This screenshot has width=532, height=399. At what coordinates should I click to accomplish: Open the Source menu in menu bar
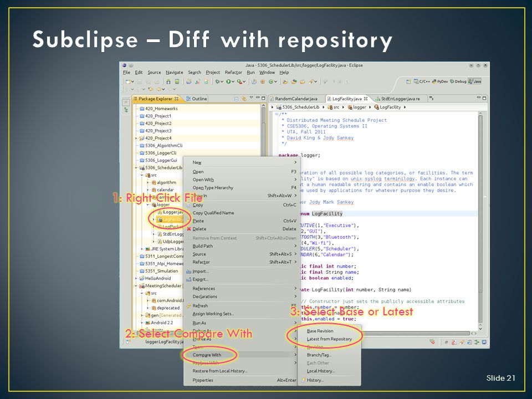click(154, 72)
